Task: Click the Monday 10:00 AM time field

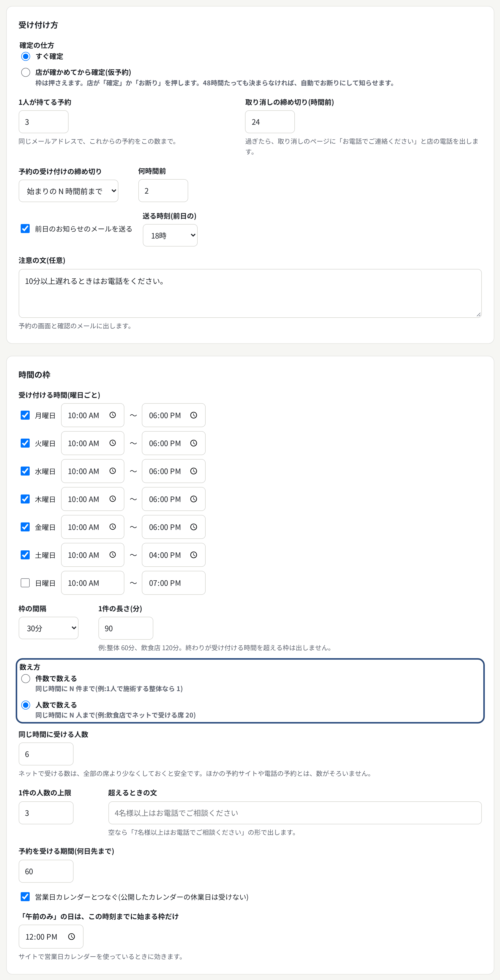Action: pos(93,415)
